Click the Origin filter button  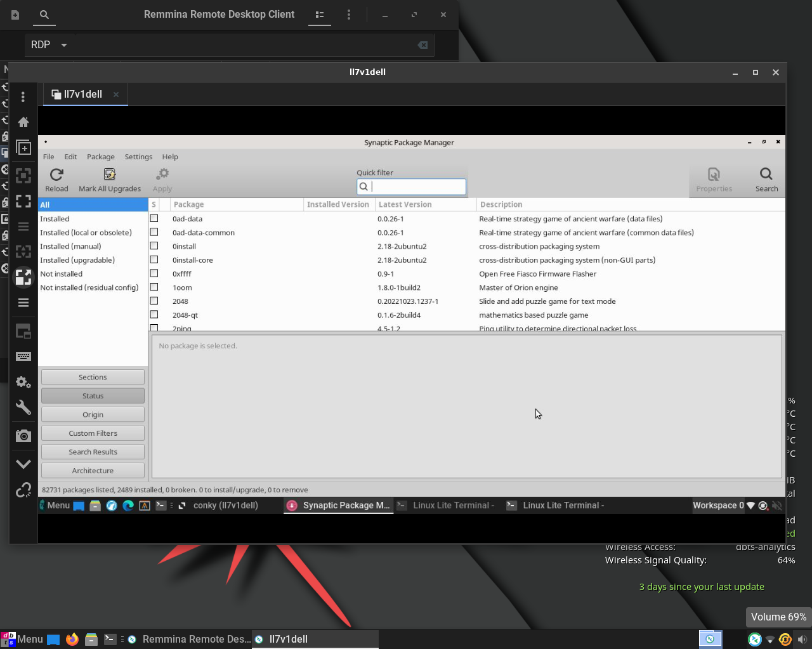click(x=93, y=414)
